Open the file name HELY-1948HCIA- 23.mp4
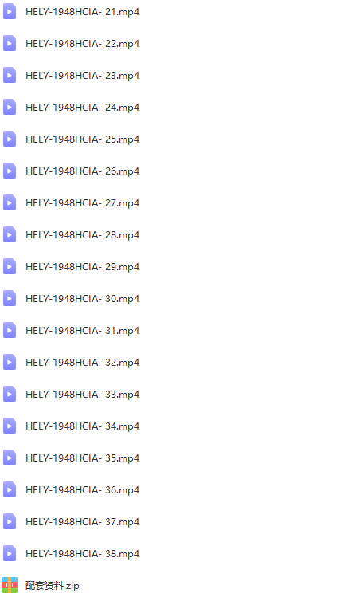Viewport: 364px width, 601px height. 82,76
